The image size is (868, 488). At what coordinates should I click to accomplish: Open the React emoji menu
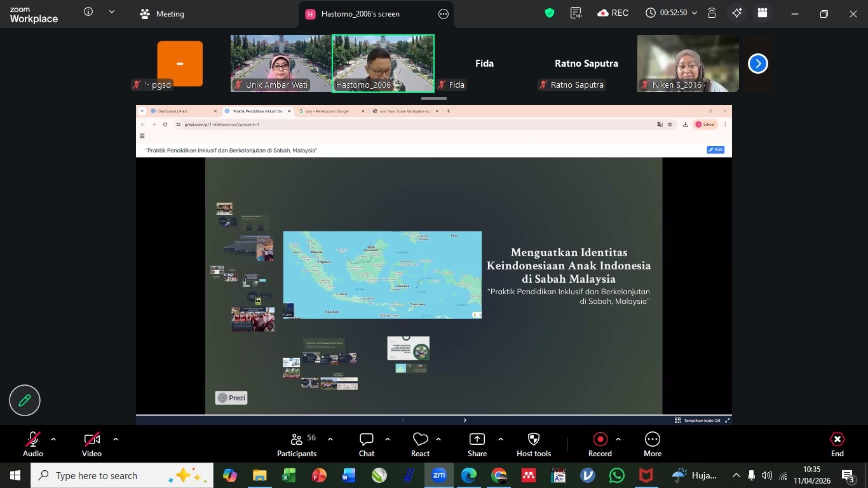point(420,444)
